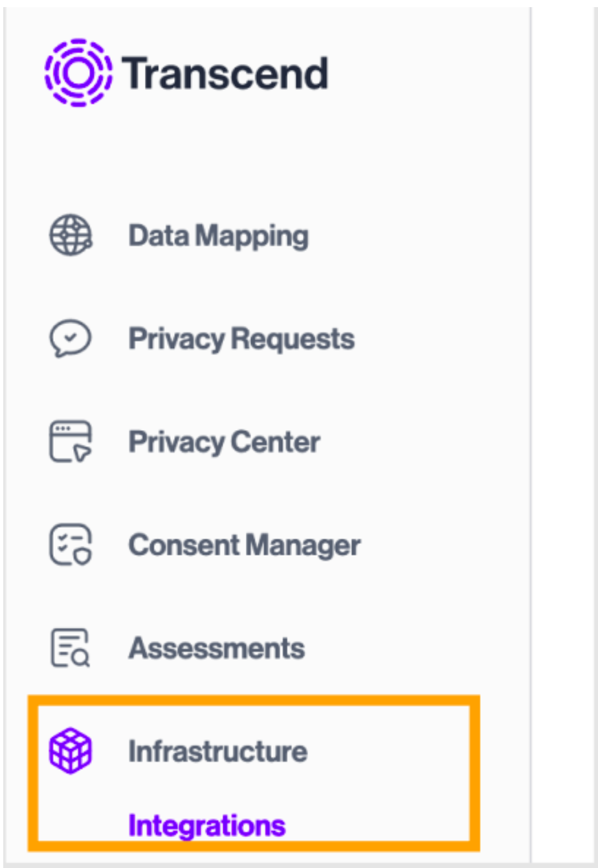Open the Assessments section
Image resolution: width=598 pixels, height=868 pixels.
(x=218, y=648)
